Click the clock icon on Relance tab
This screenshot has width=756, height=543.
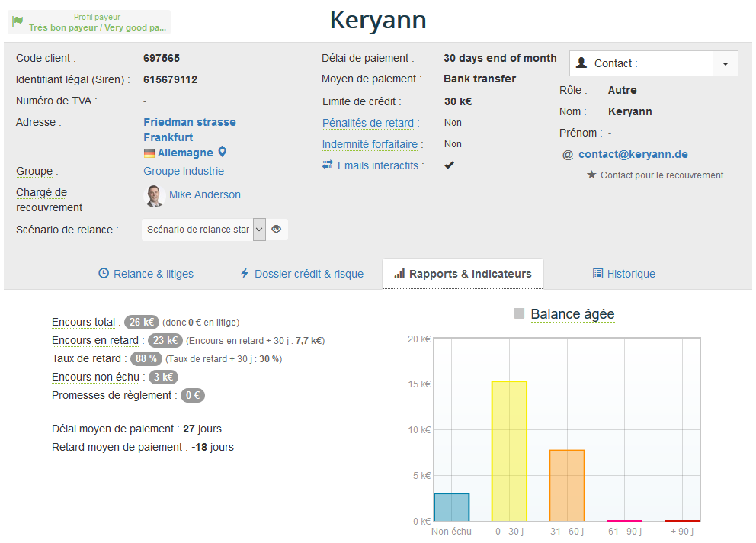[104, 274]
